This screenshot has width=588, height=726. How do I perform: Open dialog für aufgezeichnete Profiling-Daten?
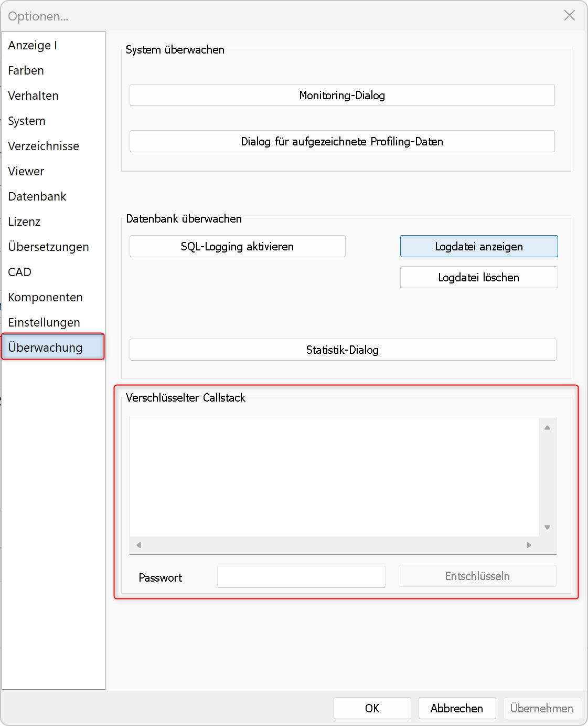(342, 141)
